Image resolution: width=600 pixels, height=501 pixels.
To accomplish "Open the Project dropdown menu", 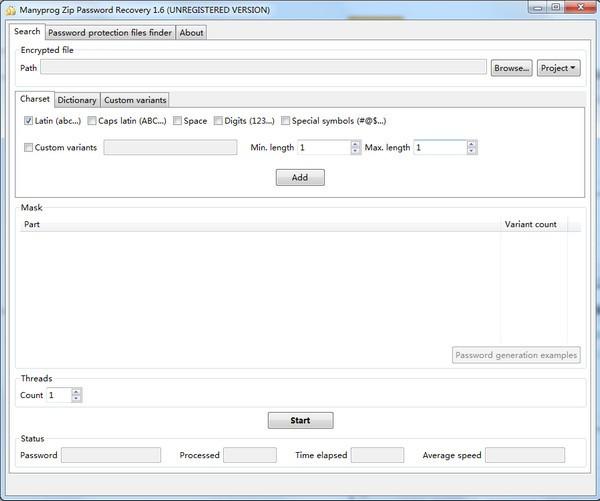I will coord(558,68).
